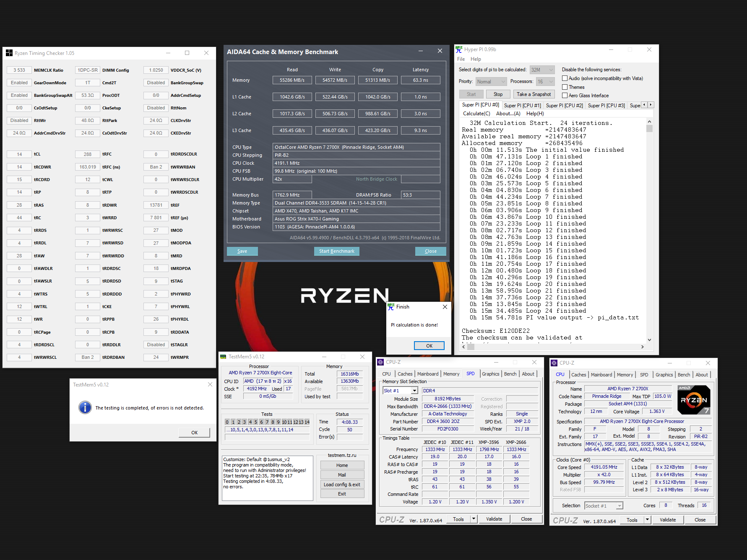This screenshot has height=560, width=747.
Task: Click the tCL value field showing 14
Action: click(x=19, y=154)
